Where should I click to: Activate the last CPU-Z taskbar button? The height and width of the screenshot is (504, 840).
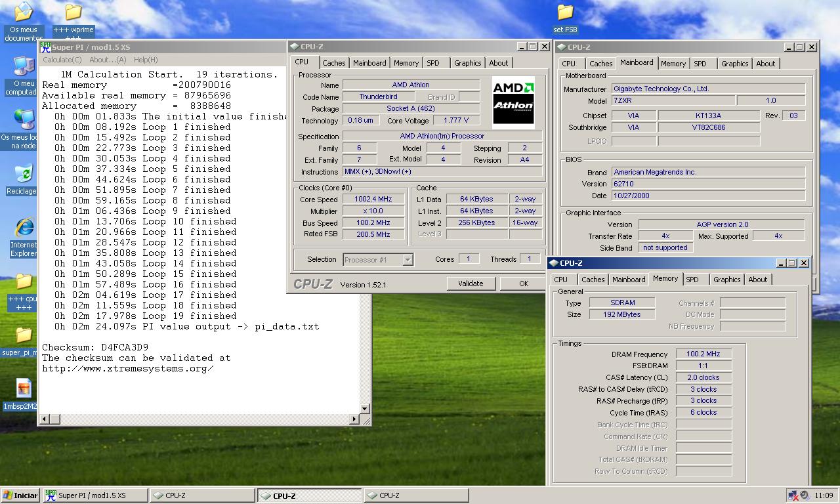pyautogui.click(x=415, y=495)
